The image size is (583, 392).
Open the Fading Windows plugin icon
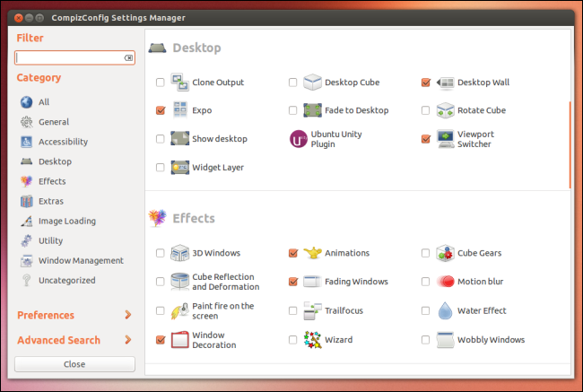[312, 282]
